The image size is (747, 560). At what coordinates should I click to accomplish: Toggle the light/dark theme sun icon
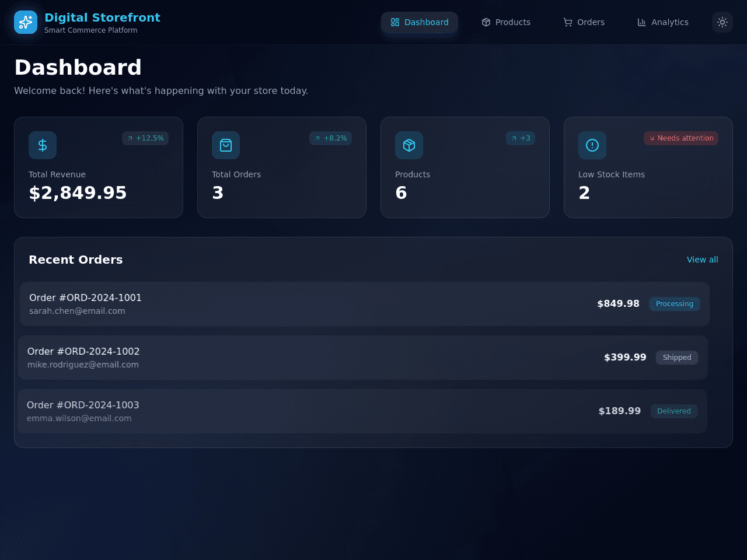[722, 22]
